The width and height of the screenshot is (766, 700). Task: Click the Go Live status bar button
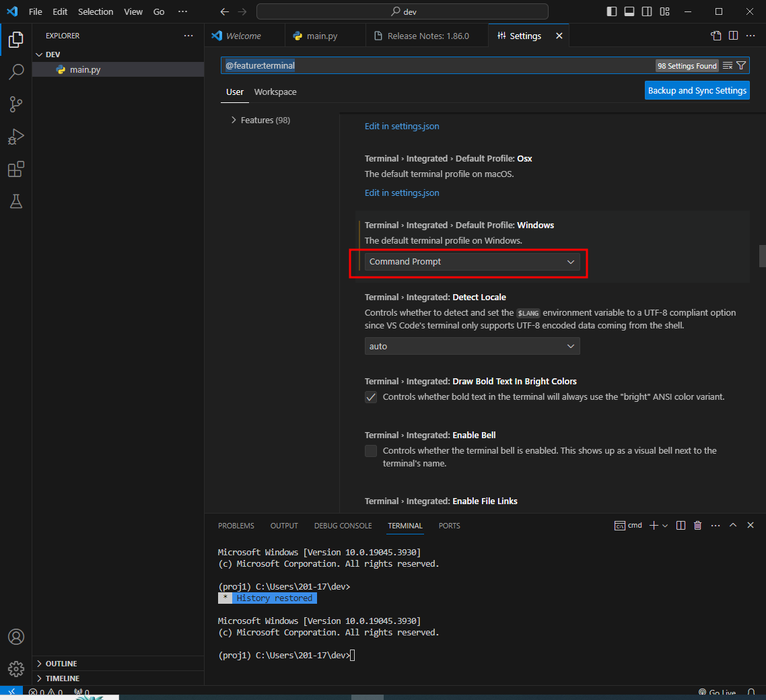point(717,692)
